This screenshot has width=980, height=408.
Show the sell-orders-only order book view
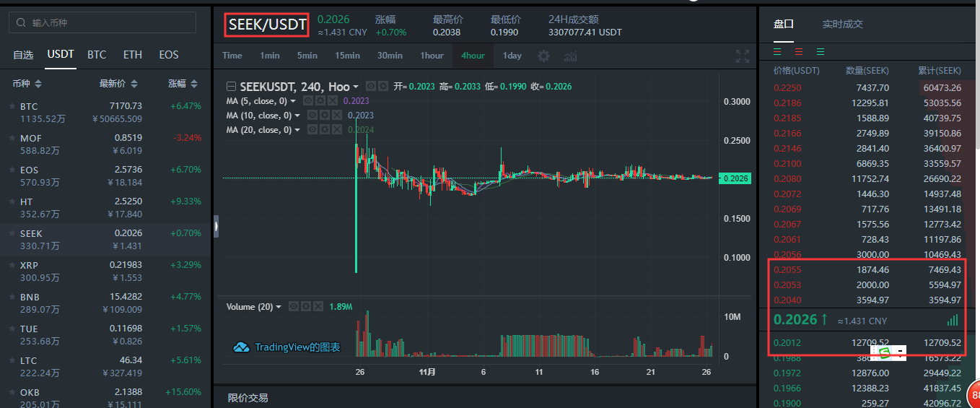[x=799, y=51]
